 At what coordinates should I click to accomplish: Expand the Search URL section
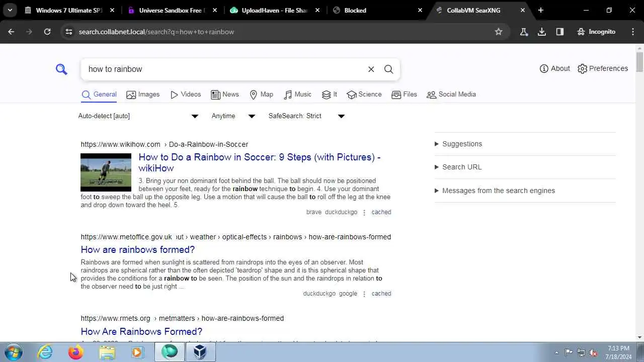click(x=458, y=167)
